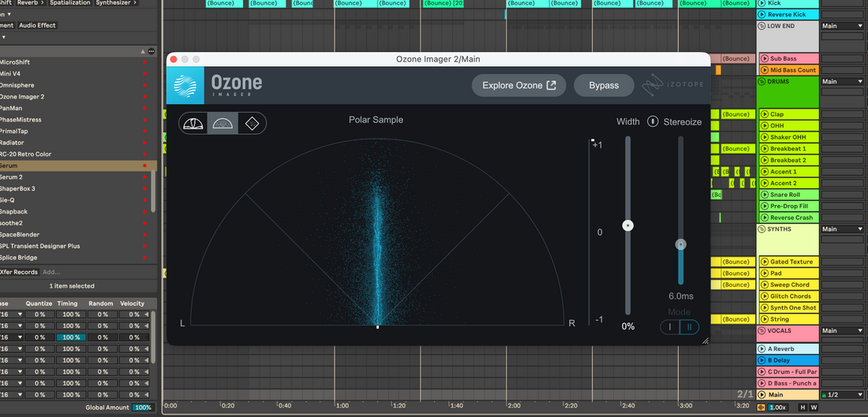
Task: Click the B Delay return track button
Action: click(761, 360)
